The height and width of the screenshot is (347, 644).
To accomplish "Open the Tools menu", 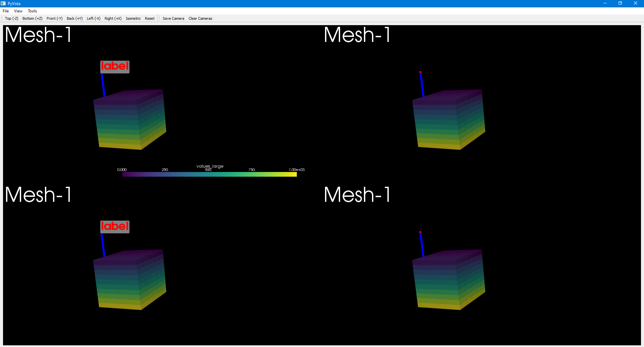I will pyautogui.click(x=32, y=11).
